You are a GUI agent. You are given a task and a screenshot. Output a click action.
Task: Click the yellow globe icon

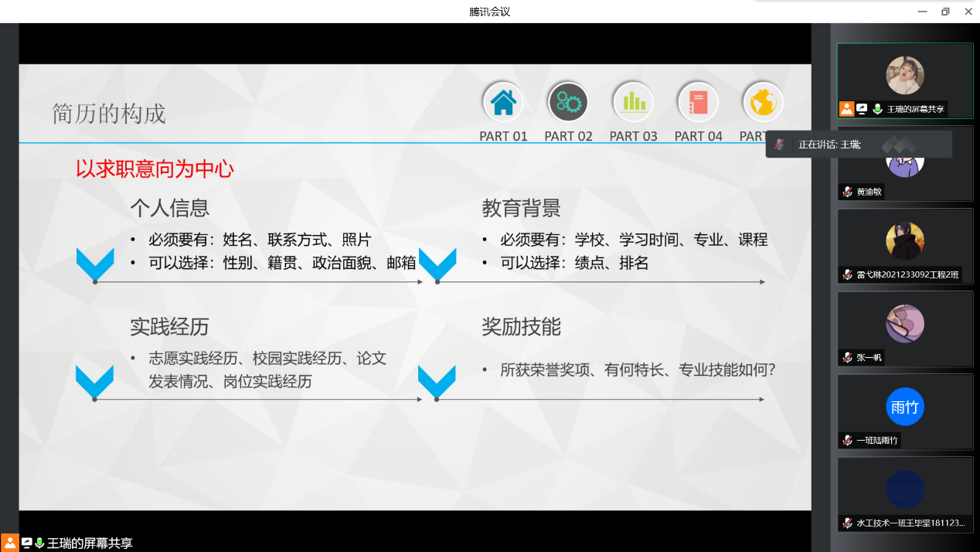point(762,102)
